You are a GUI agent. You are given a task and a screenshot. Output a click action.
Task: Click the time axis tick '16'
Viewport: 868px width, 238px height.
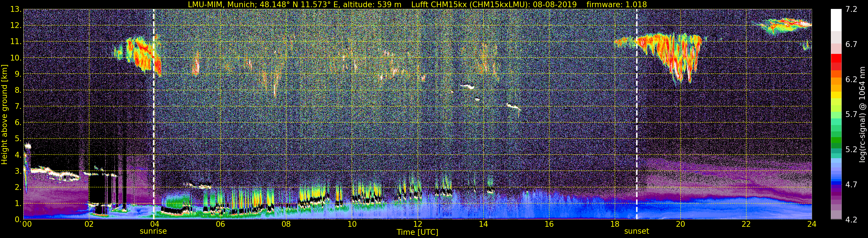coord(549,224)
